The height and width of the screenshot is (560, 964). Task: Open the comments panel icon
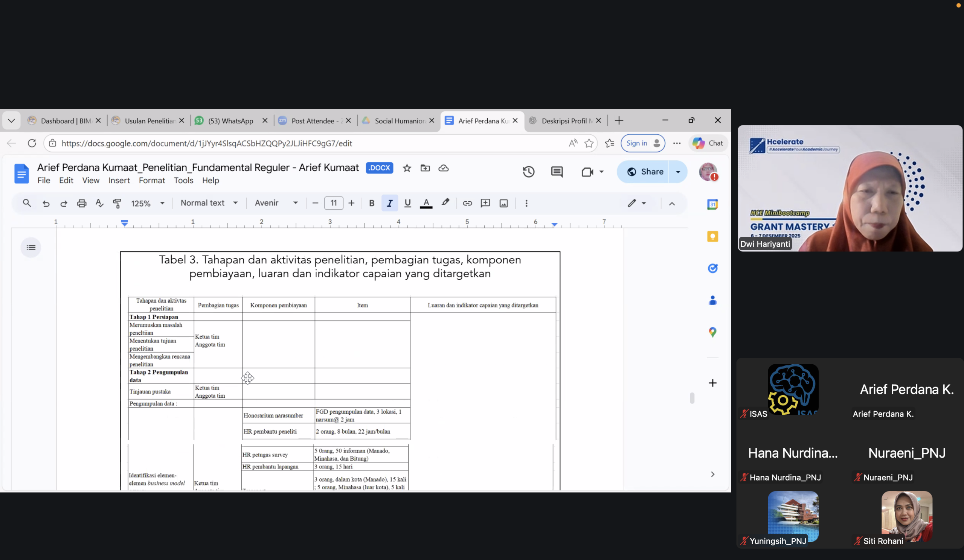click(557, 172)
